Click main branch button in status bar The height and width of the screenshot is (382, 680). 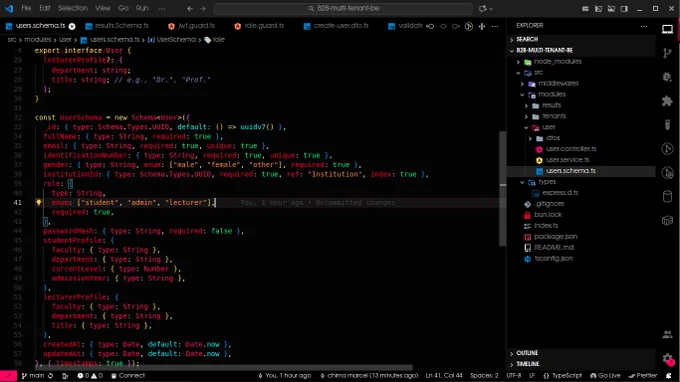click(x=33, y=375)
